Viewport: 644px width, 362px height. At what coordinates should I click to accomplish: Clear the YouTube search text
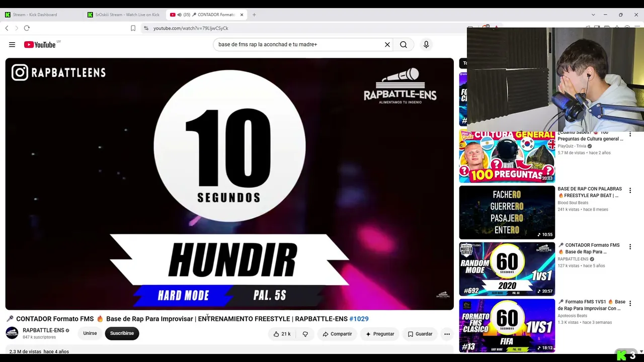[x=387, y=45]
